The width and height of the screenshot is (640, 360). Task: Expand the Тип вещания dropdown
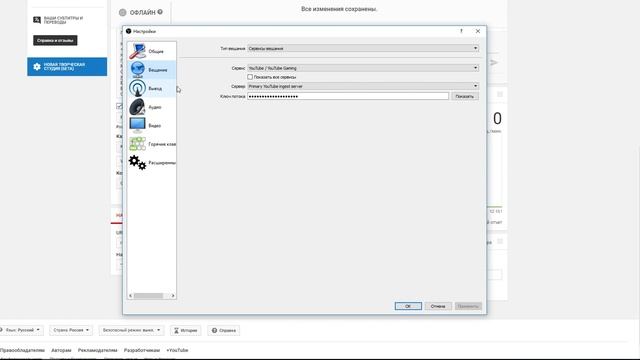click(363, 48)
